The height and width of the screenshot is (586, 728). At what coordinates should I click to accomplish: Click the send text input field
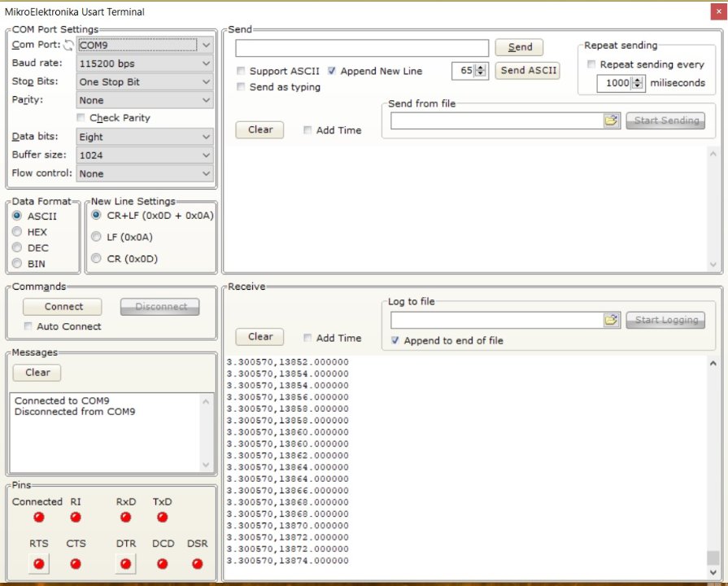pos(362,47)
